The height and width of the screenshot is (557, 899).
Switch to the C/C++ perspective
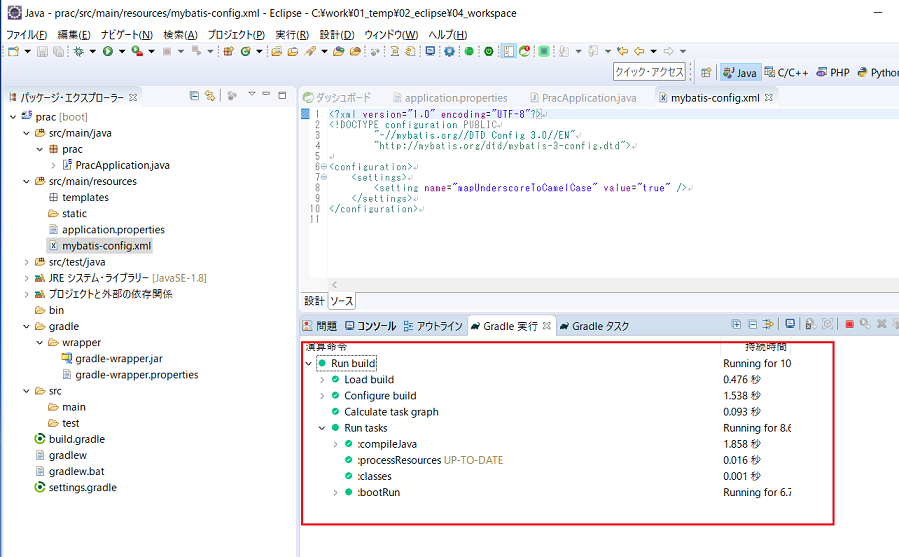(786, 72)
